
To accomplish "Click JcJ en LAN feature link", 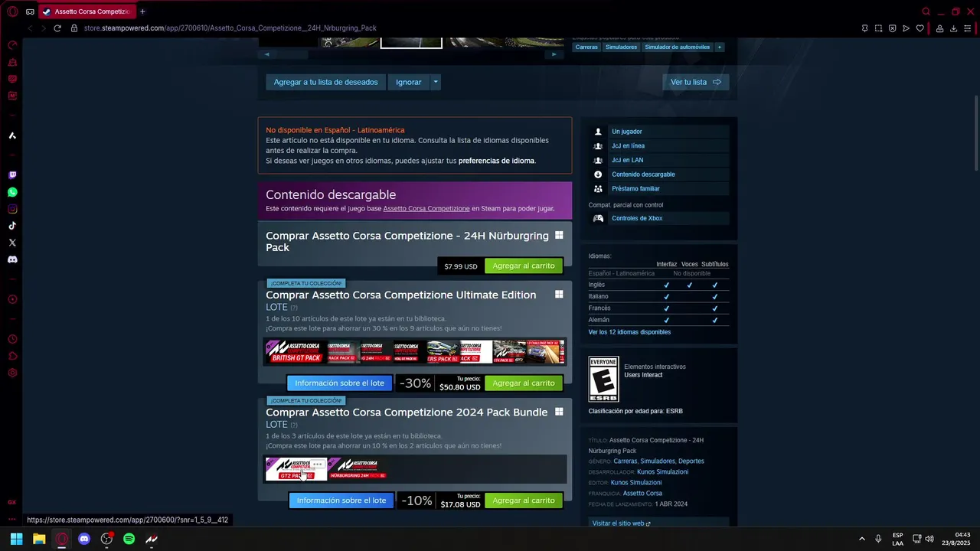I will pyautogui.click(x=627, y=160).
